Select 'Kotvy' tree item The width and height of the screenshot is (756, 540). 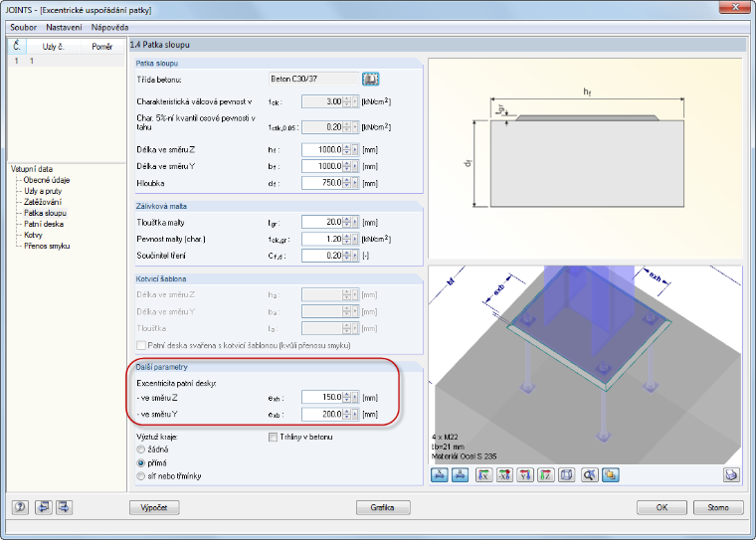(33, 236)
